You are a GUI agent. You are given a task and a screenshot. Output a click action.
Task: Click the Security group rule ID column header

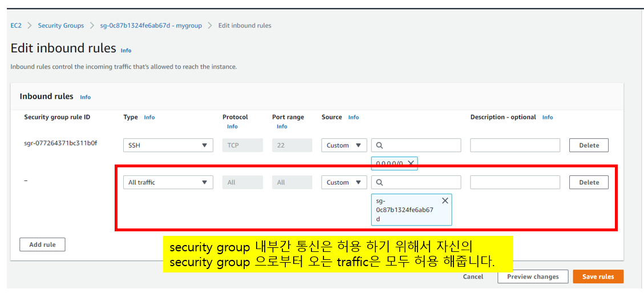(x=57, y=117)
